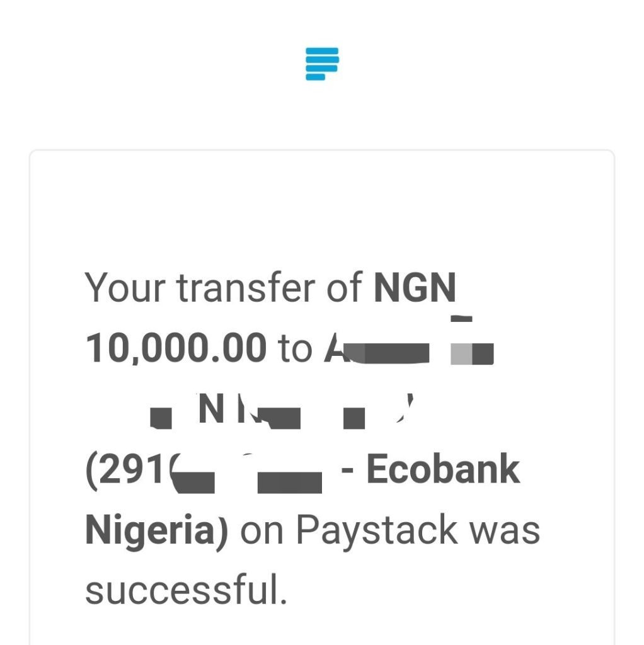The image size is (644, 645).
Task: Click the bold word 'Nigeria)'
Action: (x=156, y=530)
